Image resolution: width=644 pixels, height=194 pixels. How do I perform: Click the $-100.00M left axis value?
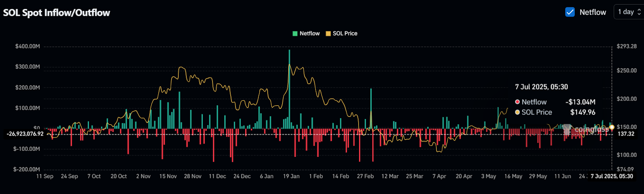point(27,149)
